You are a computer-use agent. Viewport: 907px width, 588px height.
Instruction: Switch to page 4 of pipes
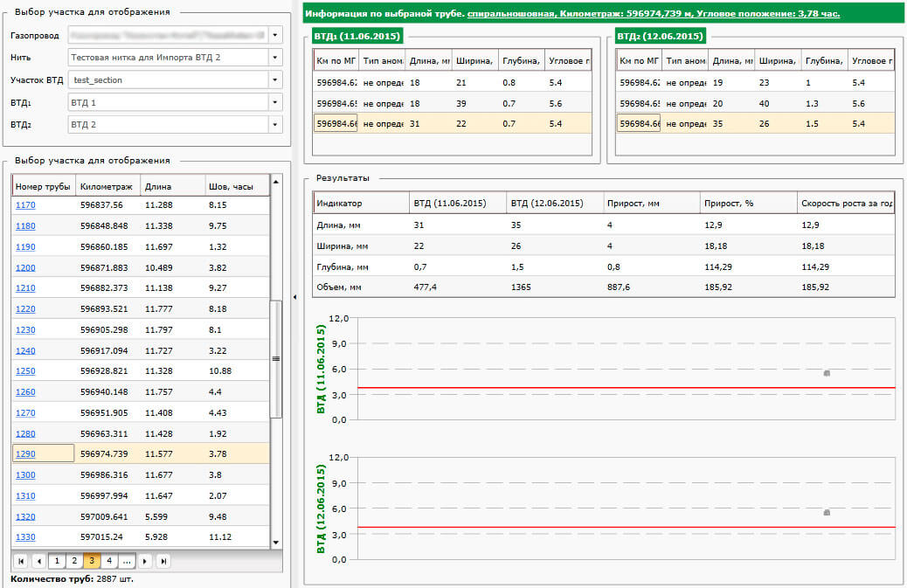(108, 561)
